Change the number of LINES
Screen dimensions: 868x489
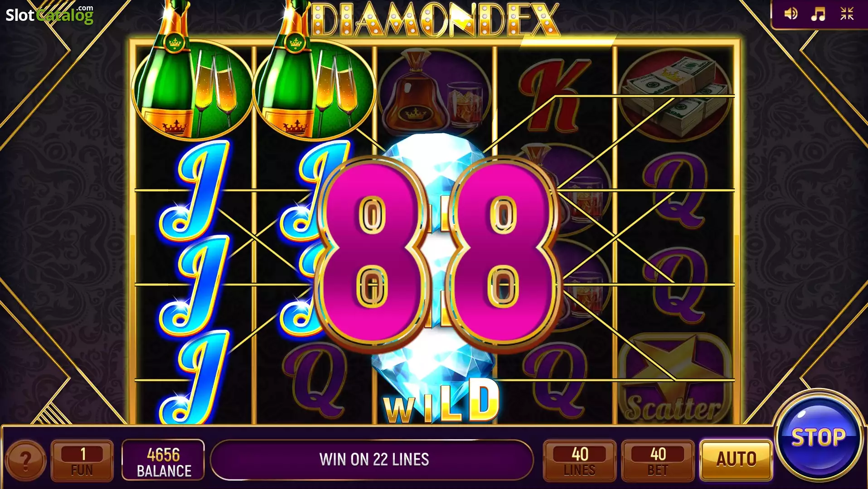tap(580, 460)
